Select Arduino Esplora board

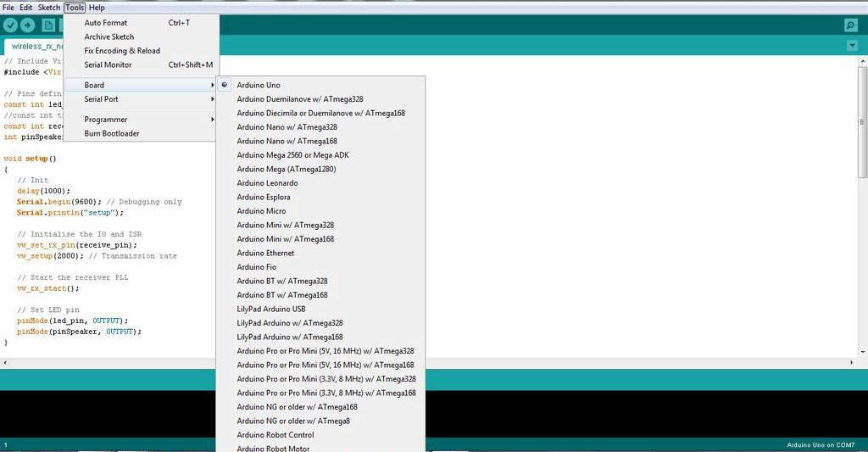pos(320,198)
